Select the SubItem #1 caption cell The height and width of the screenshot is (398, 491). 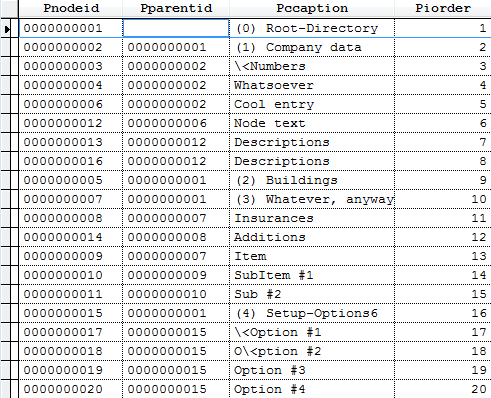point(312,275)
